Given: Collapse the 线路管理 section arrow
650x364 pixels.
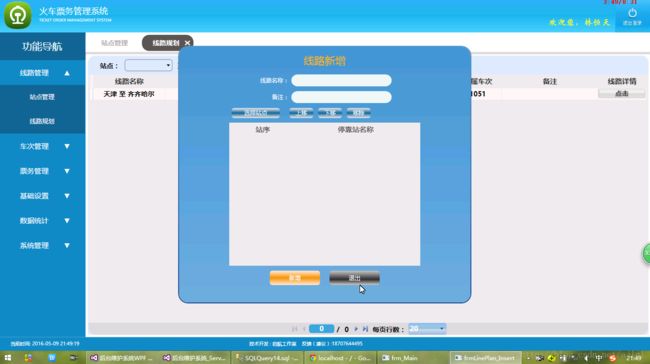Looking at the screenshot, I should pyautogui.click(x=67, y=73).
